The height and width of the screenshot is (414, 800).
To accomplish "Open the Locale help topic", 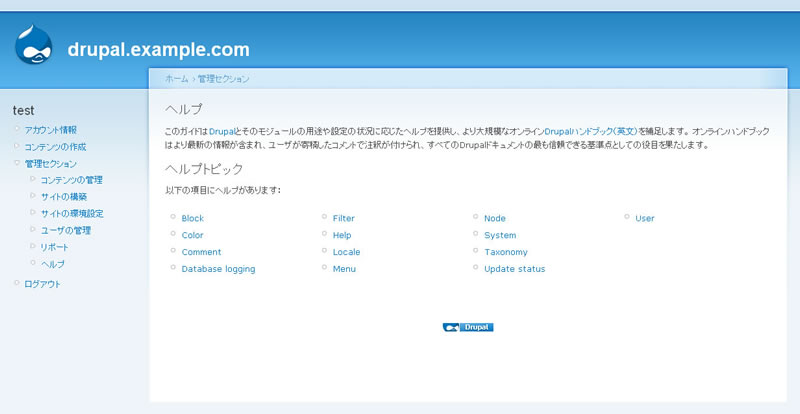I will coord(346,252).
